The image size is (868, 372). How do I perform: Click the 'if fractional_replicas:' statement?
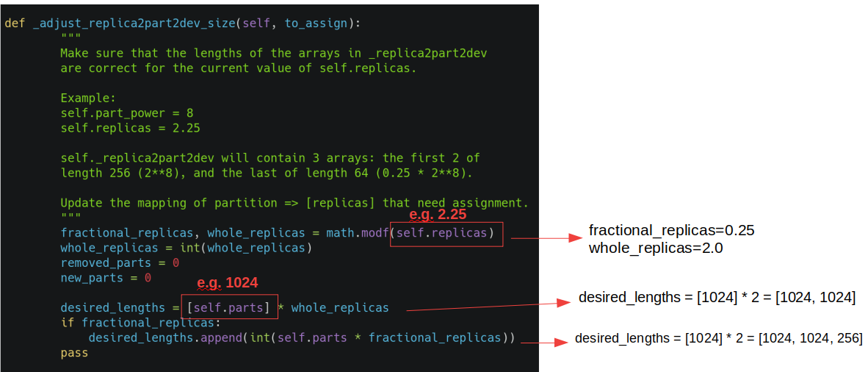click(140, 323)
